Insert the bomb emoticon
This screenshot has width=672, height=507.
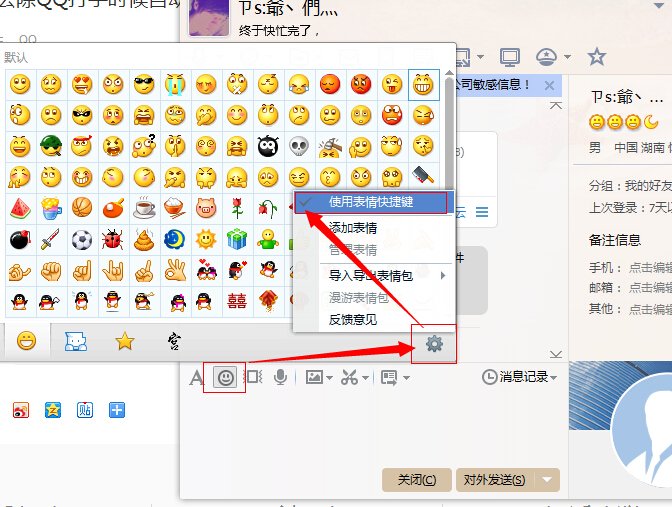[20, 240]
